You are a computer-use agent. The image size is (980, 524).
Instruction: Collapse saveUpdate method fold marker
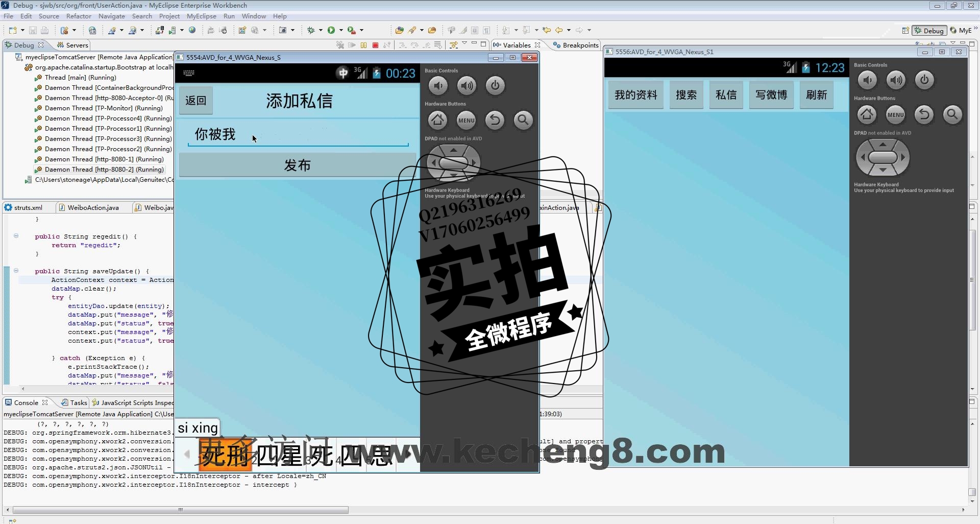[16, 271]
